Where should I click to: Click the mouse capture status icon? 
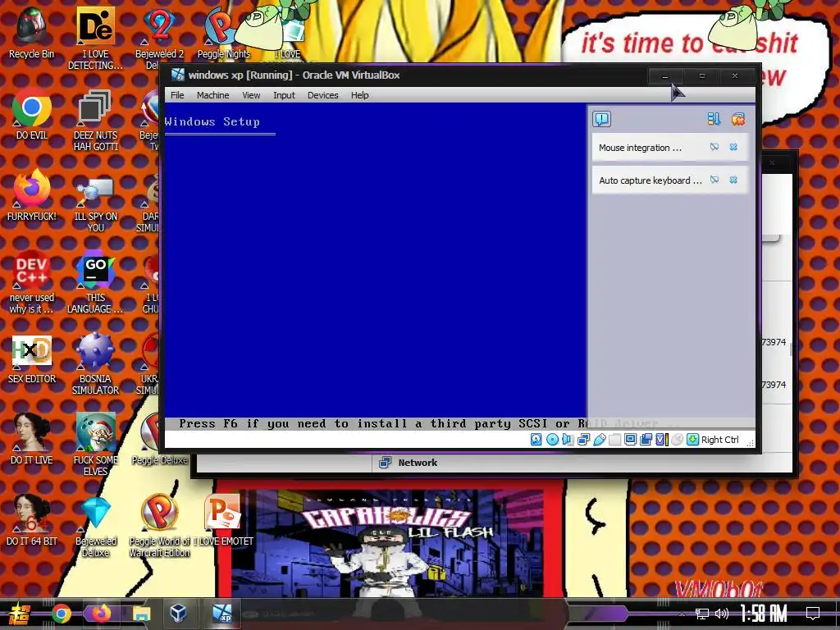(x=677, y=440)
